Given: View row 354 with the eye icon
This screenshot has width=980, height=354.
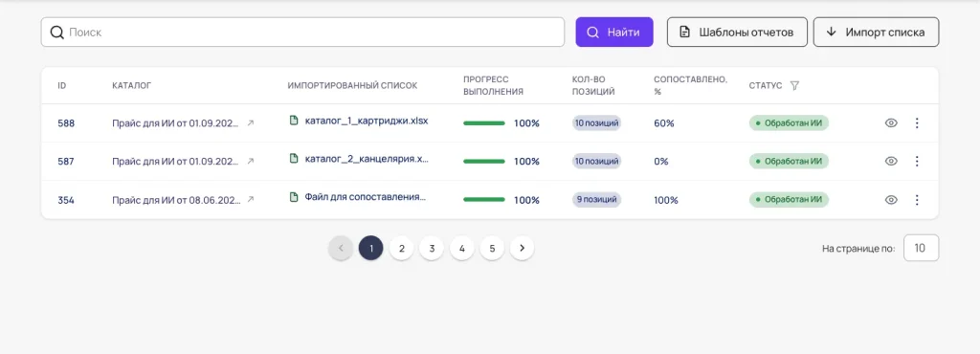Looking at the screenshot, I should tap(891, 200).
